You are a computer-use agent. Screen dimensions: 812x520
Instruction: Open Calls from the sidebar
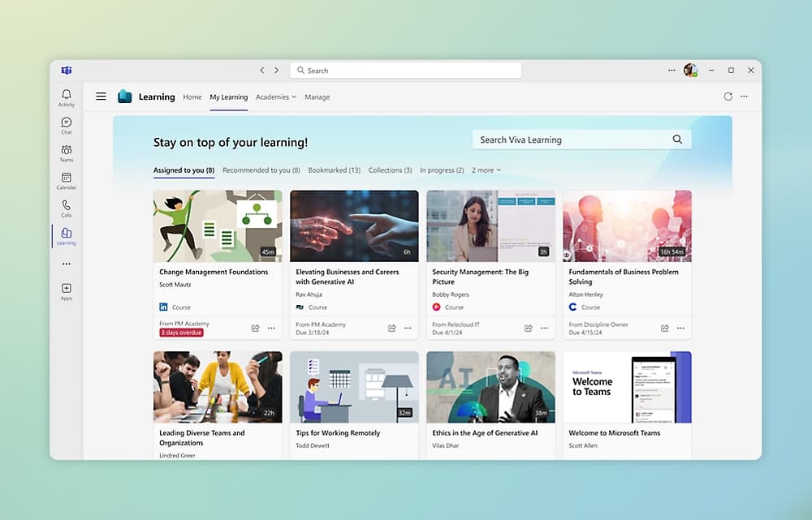[x=67, y=208]
